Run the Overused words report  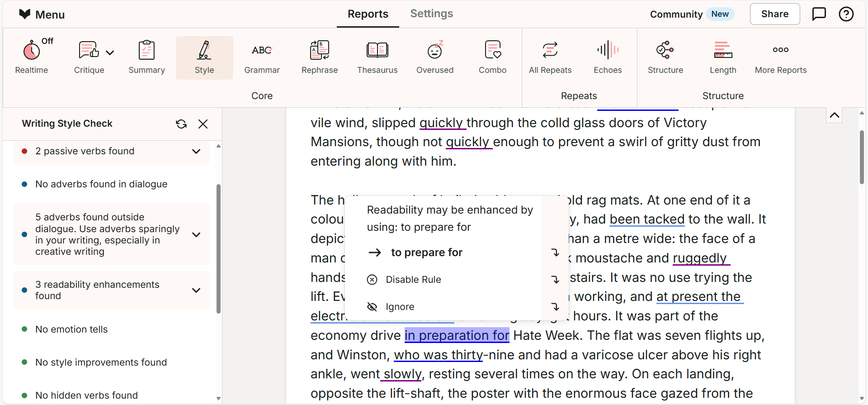coord(435,57)
